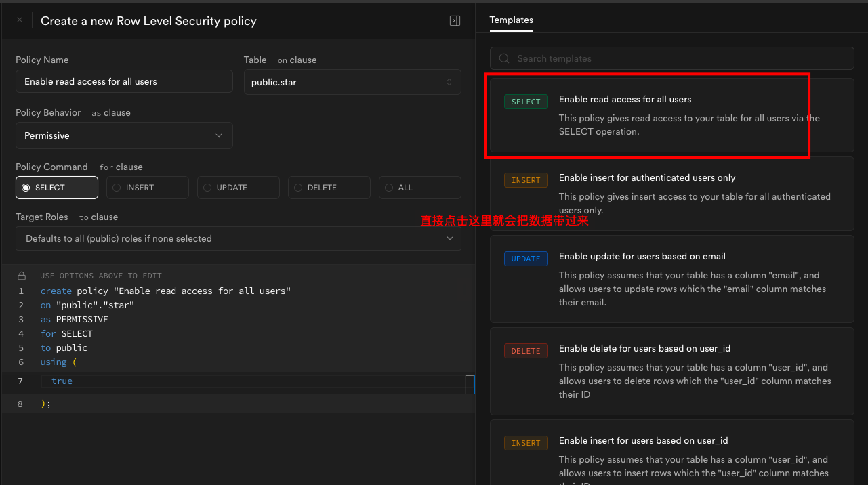Click the blue UPDATE template badge
Image resolution: width=868 pixels, height=485 pixels.
[x=526, y=259]
